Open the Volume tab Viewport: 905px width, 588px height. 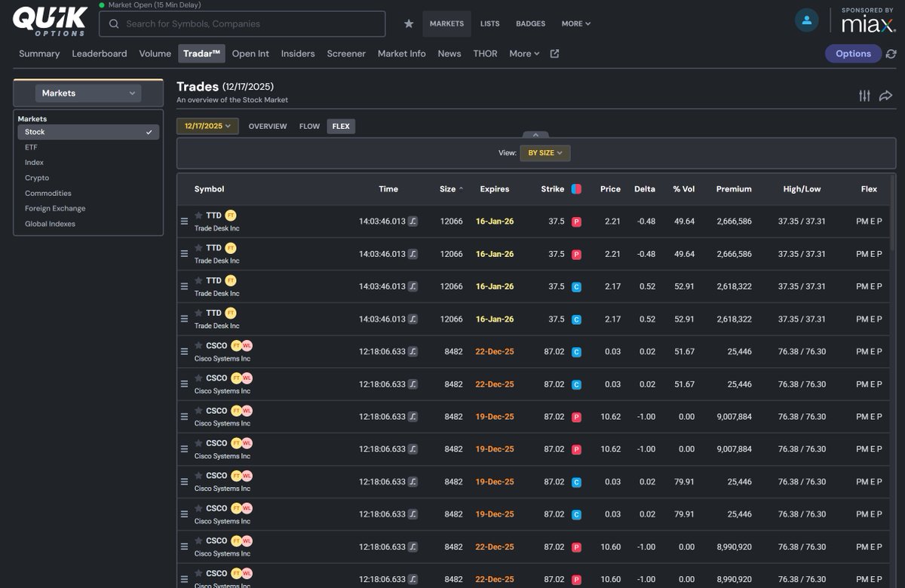tap(155, 54)
